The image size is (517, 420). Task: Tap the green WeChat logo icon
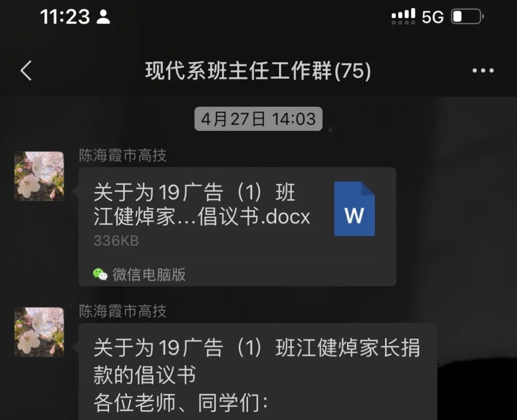[100, 274]
